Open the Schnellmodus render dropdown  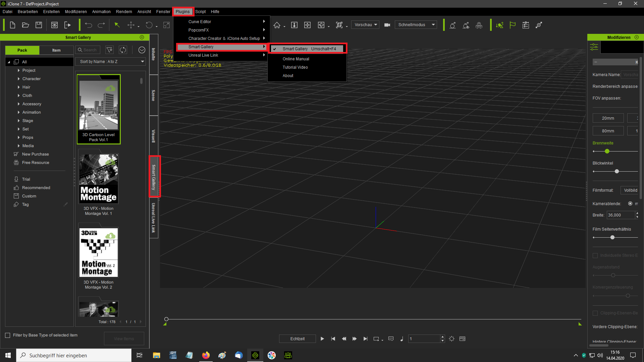click(416, 25)
